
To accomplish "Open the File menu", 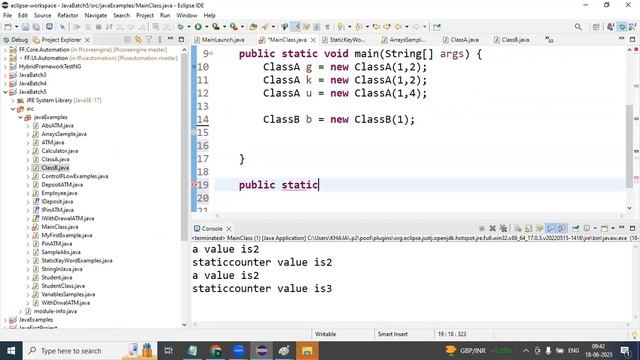I will click(x=7, y=16).
